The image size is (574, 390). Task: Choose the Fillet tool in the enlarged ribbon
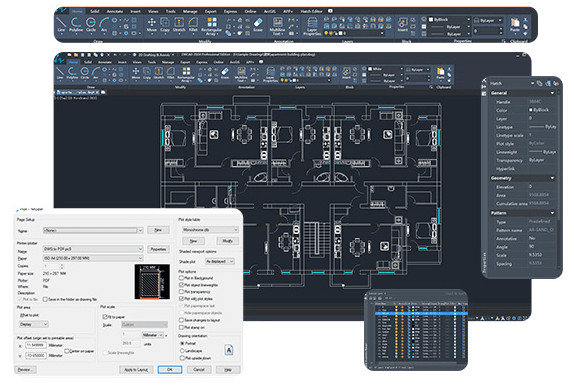pyautogui.click(x=193, y=24)
